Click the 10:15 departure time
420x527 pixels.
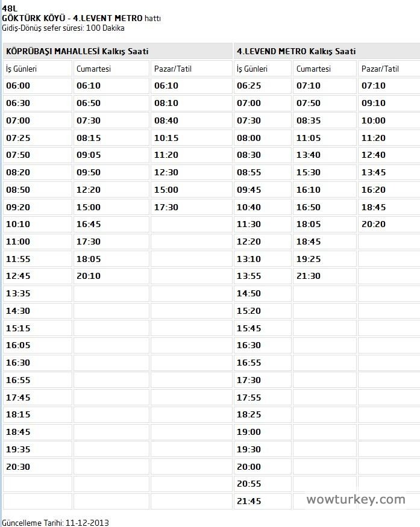coord(166,138)
